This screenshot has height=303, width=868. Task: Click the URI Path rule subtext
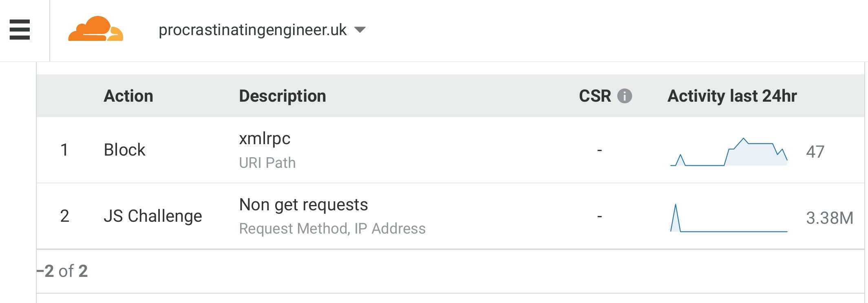(x=267, y=163)
